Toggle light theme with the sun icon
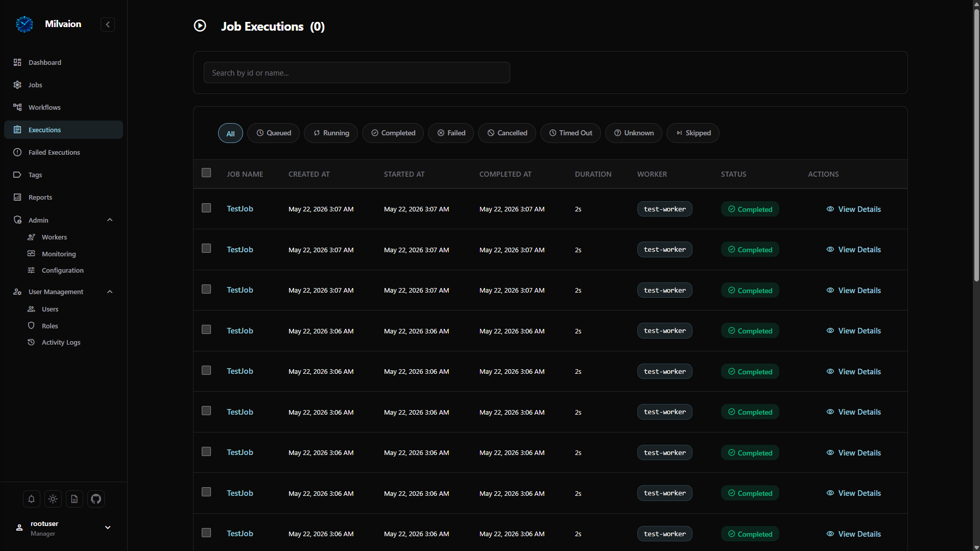This screenshot has width=980, height=551. point(53,499)
